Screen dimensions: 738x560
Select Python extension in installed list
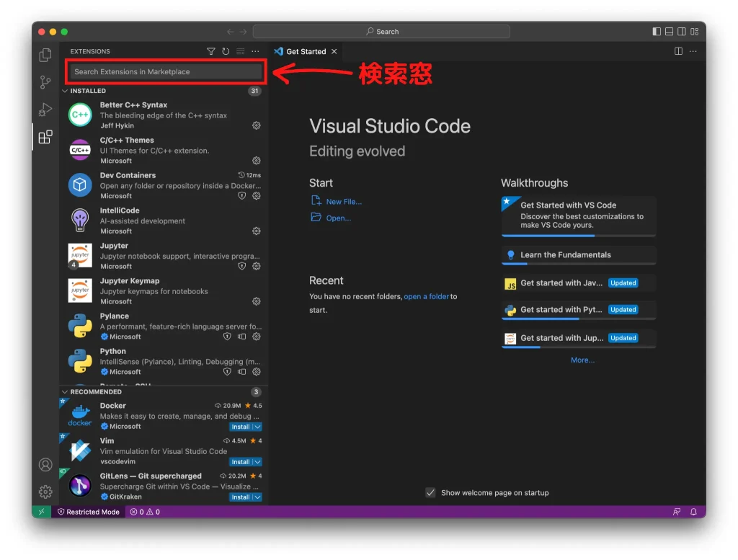click(x=164, y=361)
